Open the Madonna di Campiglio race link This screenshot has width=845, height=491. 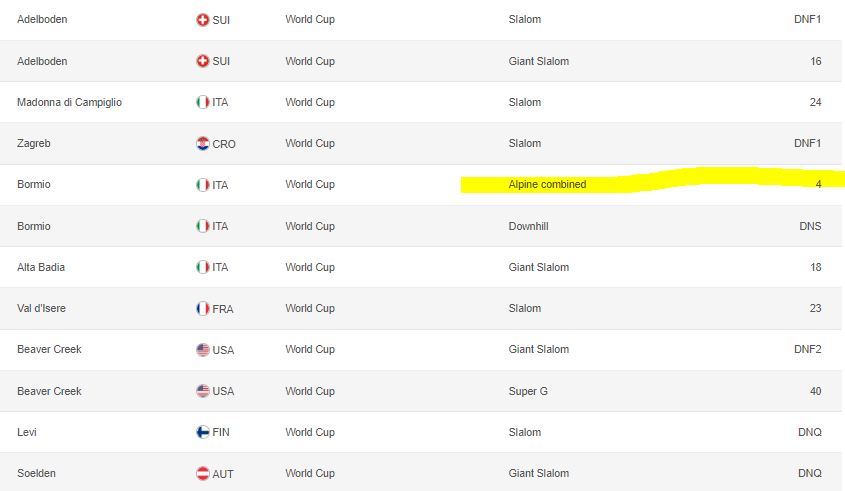pyautogui.click(x=70, y=102)
